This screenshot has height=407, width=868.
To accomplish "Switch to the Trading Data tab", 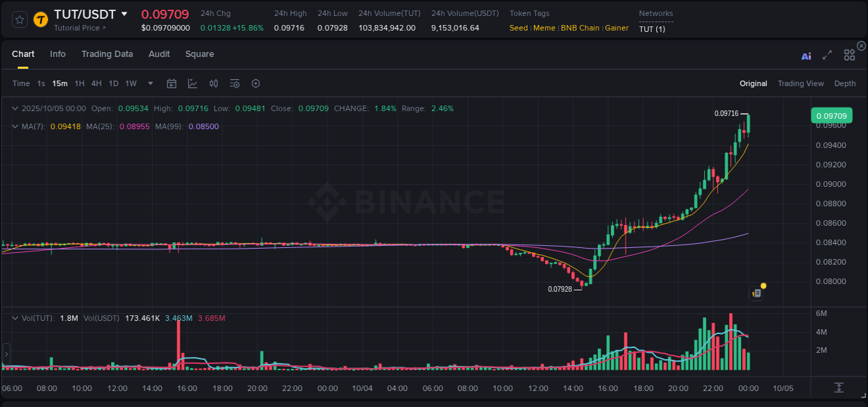I will pos(107,54).
